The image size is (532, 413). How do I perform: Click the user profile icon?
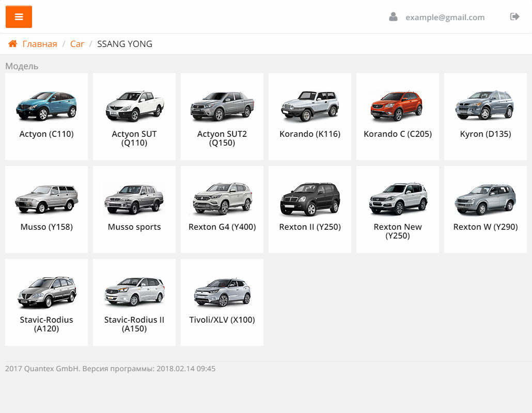pos(394,17)
